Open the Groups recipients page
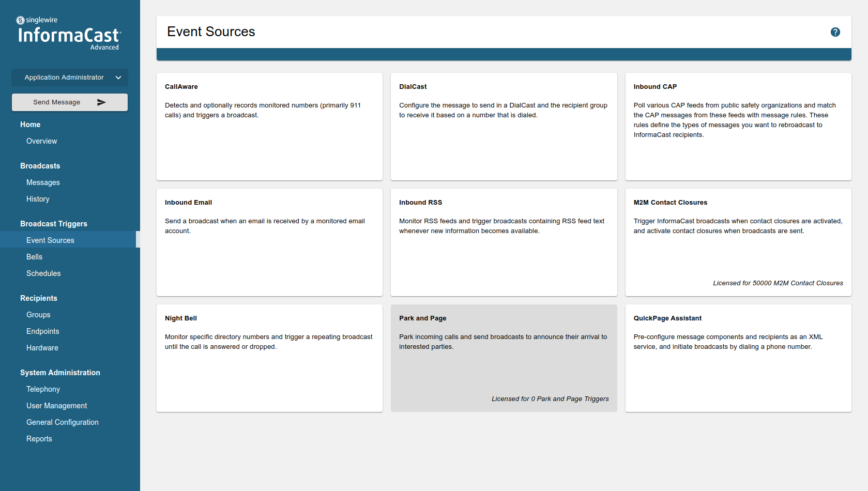Image resolution: width=868 pixels, height=491 pixels. point(38,315)
